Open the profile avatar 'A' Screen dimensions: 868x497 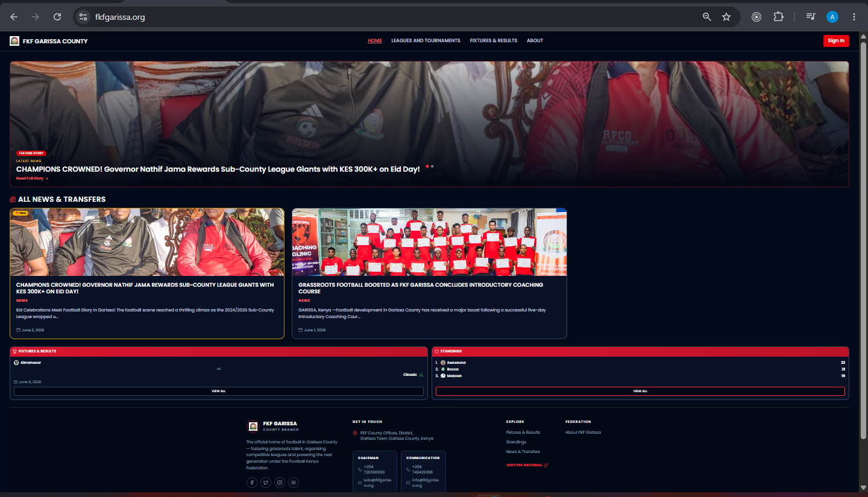click(x=832, y=17)
